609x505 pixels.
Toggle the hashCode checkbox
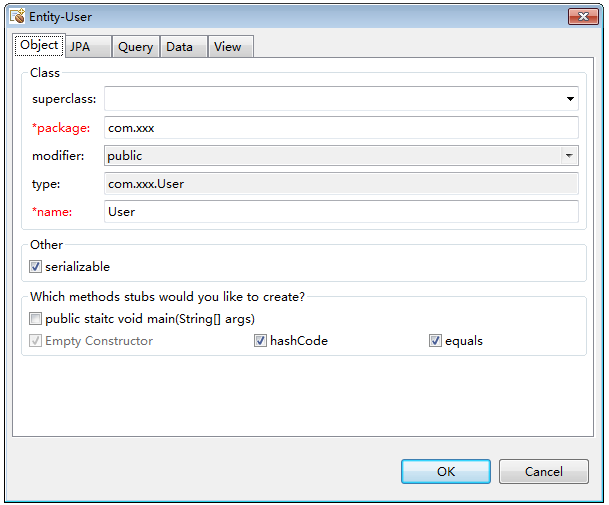[x=260, y=341]
